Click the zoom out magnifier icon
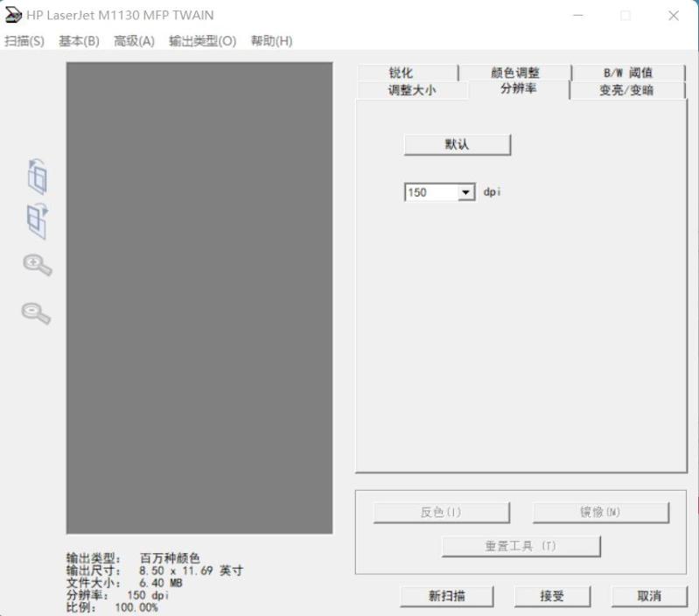 [x=36, y=313]
